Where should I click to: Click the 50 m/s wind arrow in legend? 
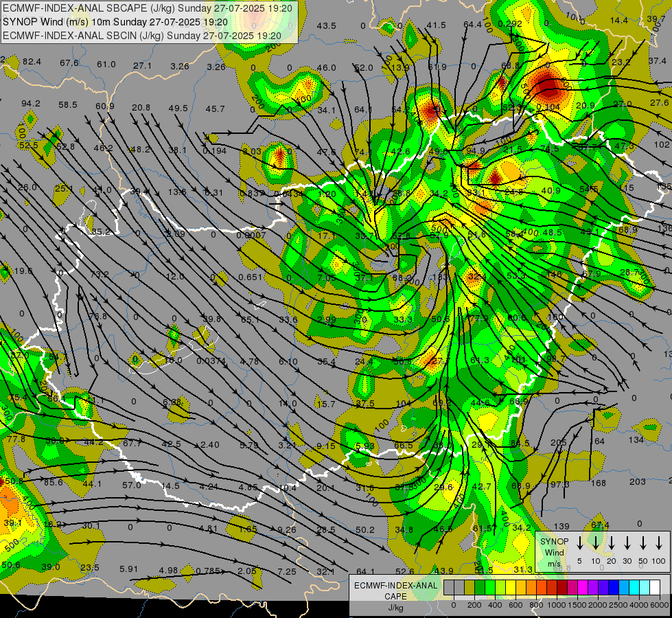click(x=643, y=543)
